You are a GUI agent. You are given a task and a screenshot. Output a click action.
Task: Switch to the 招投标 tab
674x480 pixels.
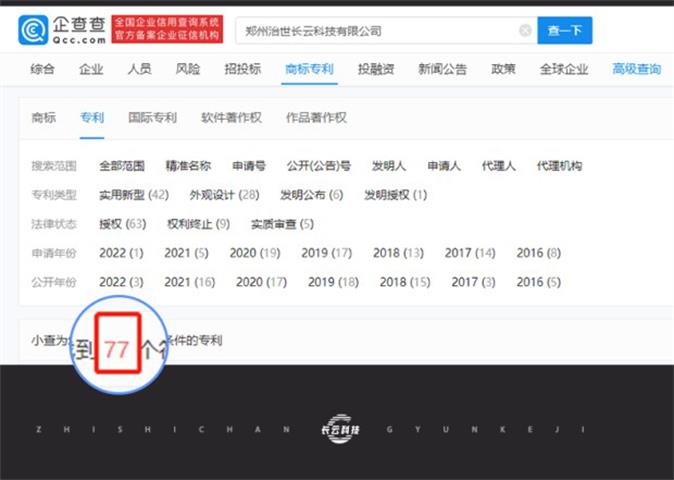click(x=242, y=69)
